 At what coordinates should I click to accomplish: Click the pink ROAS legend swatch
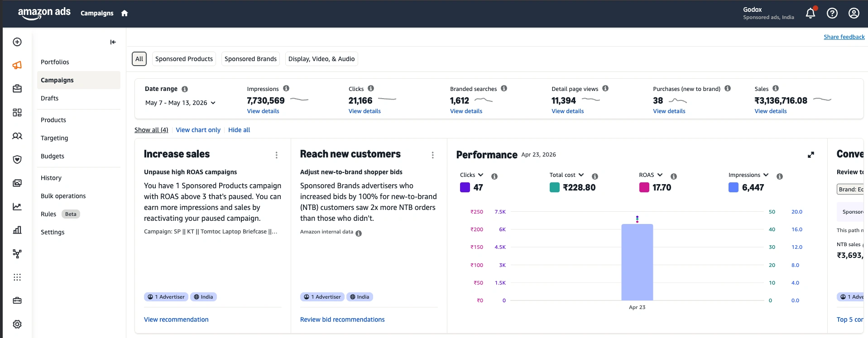point(644,187)
